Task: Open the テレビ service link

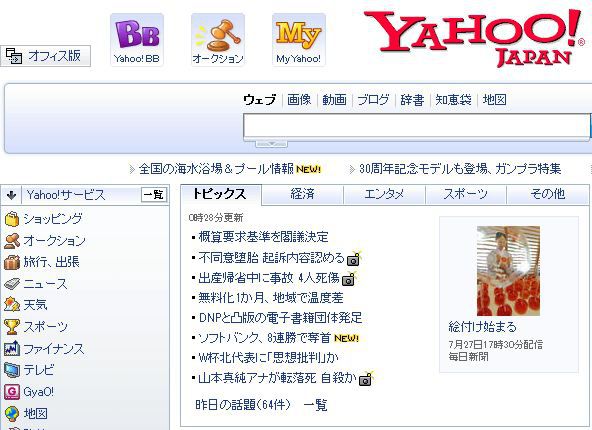Action: click(x=39, y=370)
